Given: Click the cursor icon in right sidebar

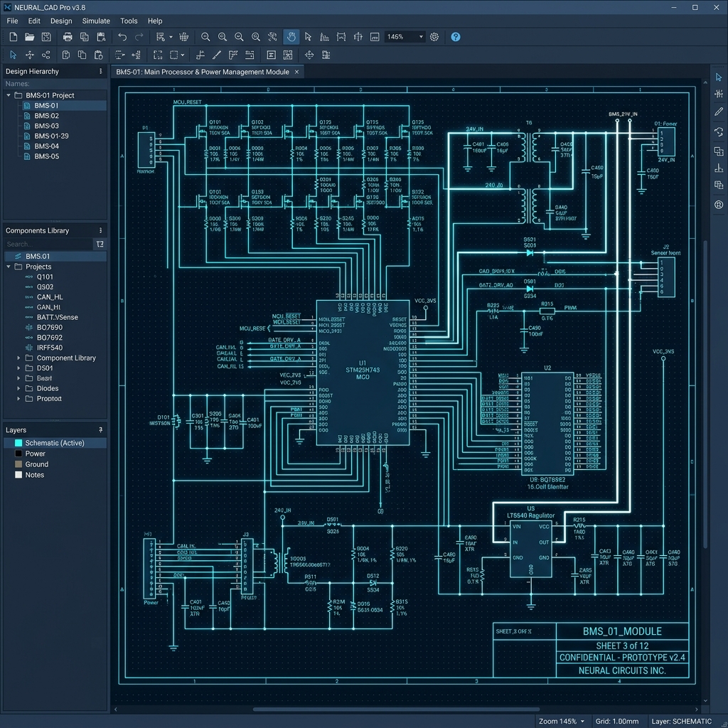Looking at the screenshot, I should tap(719, 77).
